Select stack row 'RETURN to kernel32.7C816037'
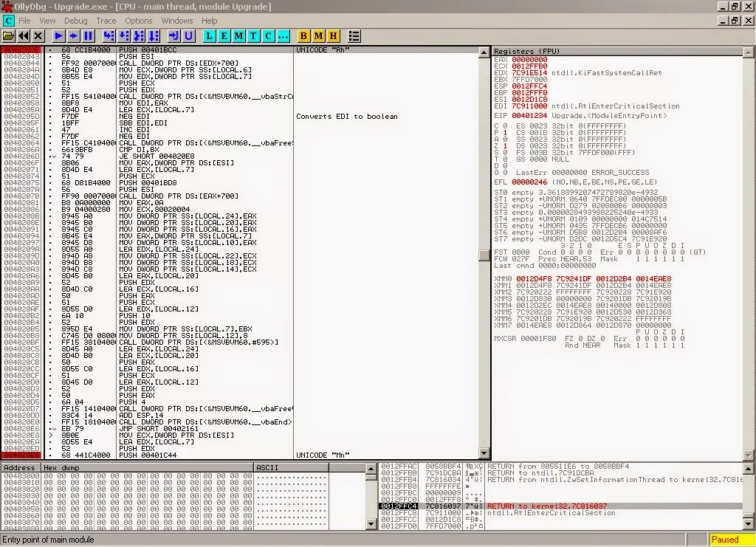The height and width of the screenshot is (547, 756). pyautogui.click(x=560, y=506)
